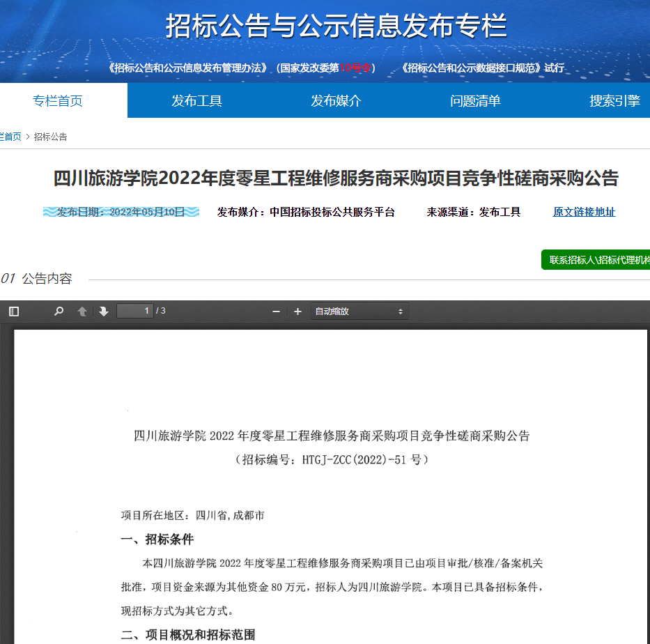Click the green 联系招标人\招标代理机构 button
Image resolution: width=650 pixels, height=644 pixels.
[x=596, y=260]
